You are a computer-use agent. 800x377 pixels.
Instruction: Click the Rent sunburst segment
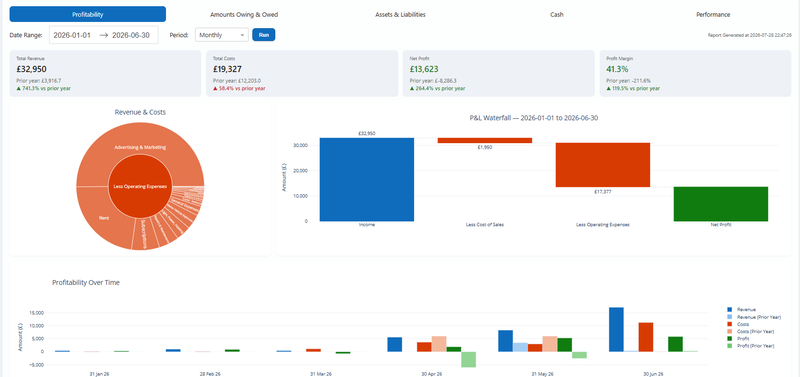(105, 218)
